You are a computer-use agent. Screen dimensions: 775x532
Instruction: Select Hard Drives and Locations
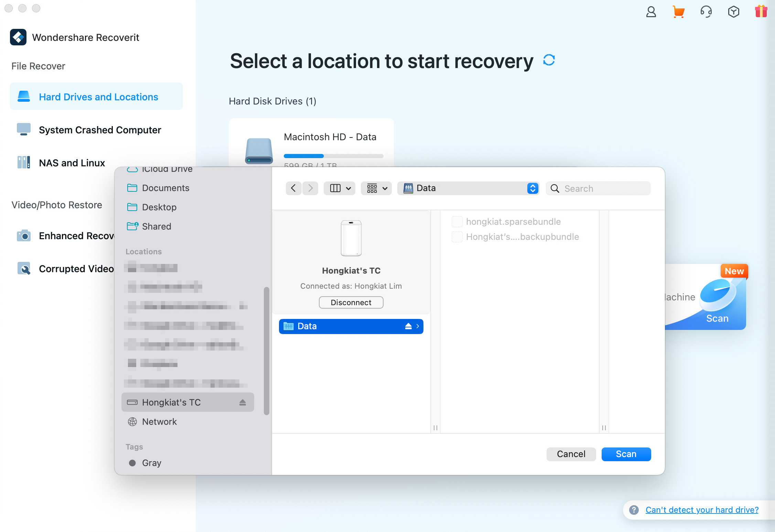click(x=96, y=97)
